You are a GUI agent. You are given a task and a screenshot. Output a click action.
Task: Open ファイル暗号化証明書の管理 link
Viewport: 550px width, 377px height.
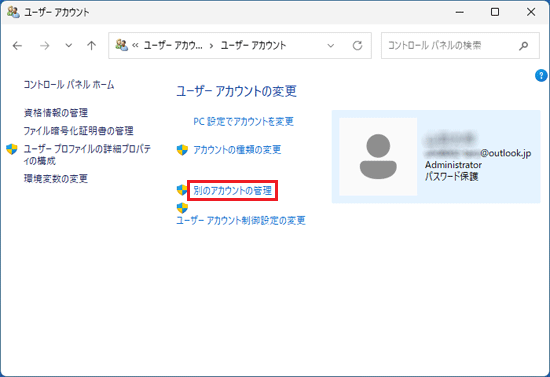click(x=78, y=131)
